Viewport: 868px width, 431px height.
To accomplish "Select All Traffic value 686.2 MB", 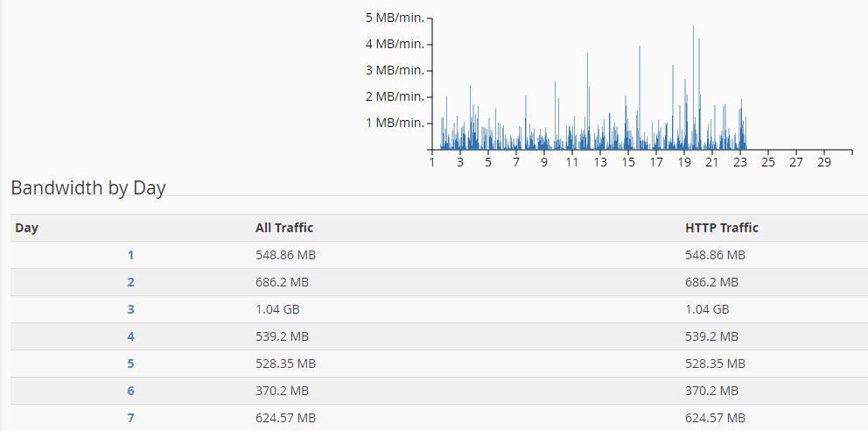I will (x=282, y=283).
